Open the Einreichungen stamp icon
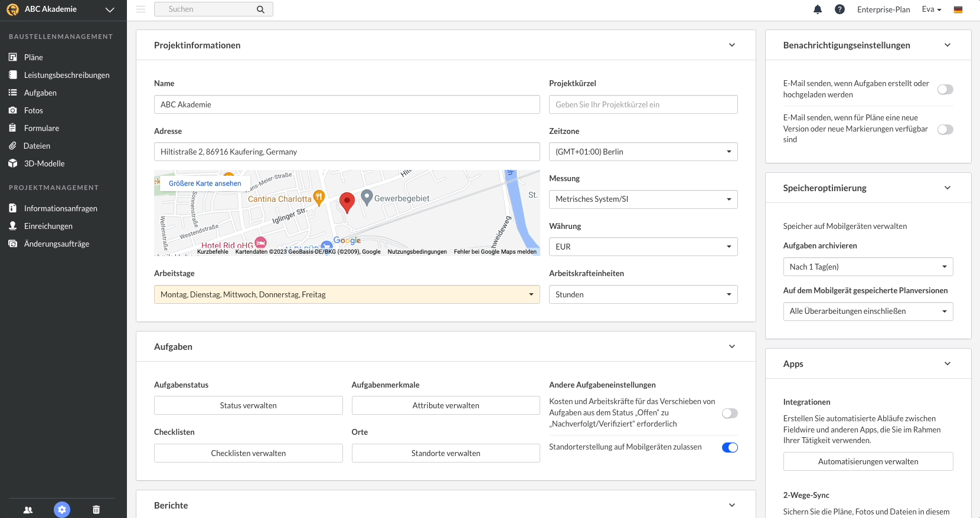 coord(12,226)
